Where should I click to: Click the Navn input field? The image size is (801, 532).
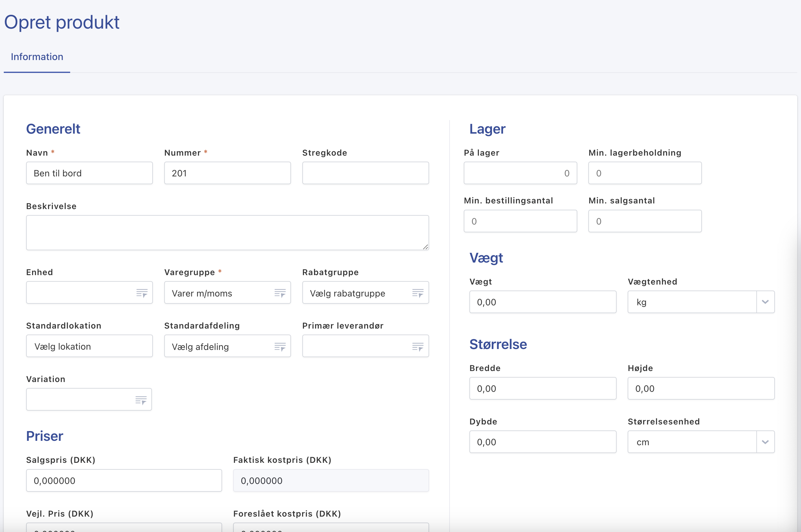[x=89, y=173]
